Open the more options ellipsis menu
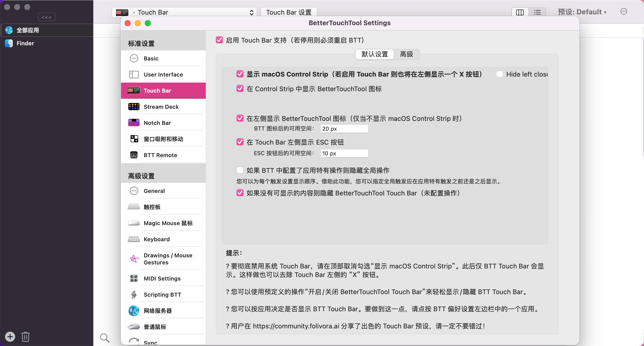Screen dimensions: 644x346 click(624, 12)
